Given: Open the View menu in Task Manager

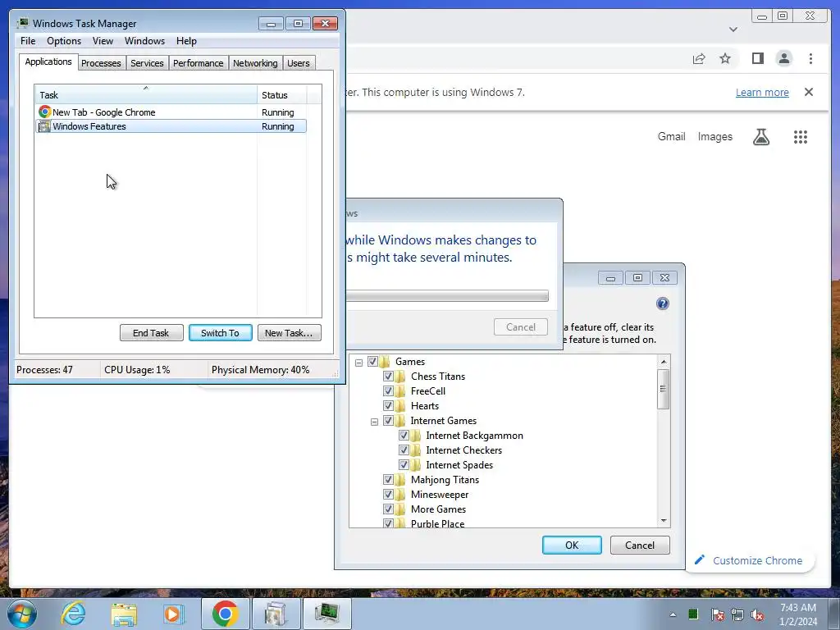Looking at the screenshot, I should click(x=103, y=41).
